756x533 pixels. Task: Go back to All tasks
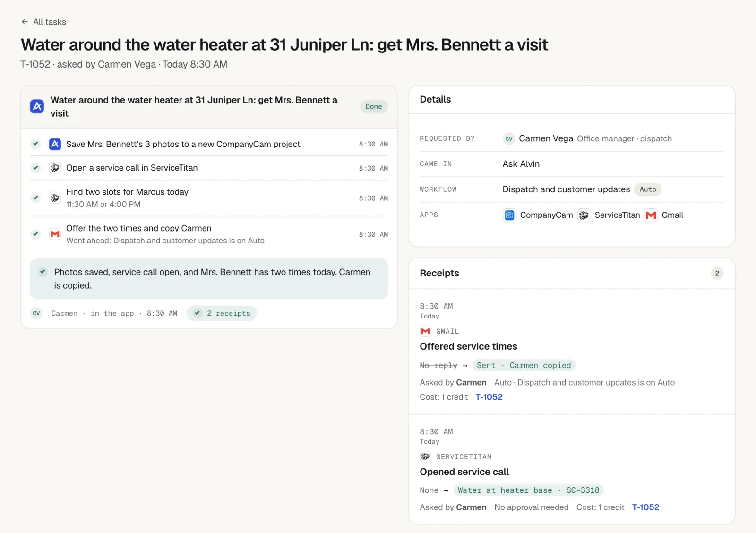coord(43,22)
